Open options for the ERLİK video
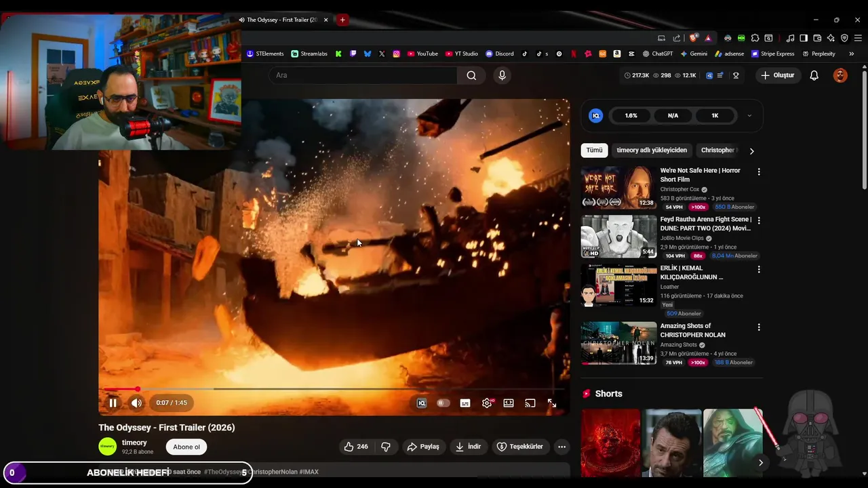The width and height of the screenshot is (868, 488). [x=759, y=270]
